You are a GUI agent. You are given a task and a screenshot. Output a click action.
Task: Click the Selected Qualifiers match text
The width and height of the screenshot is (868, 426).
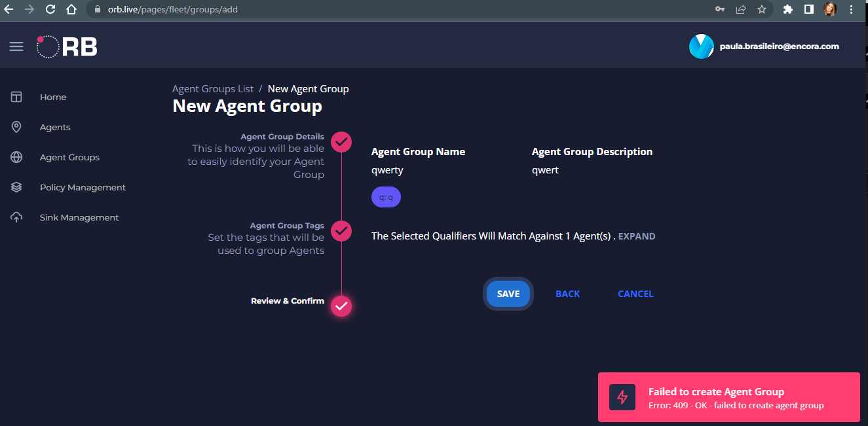pyautogui.click(x=493, y=236)
